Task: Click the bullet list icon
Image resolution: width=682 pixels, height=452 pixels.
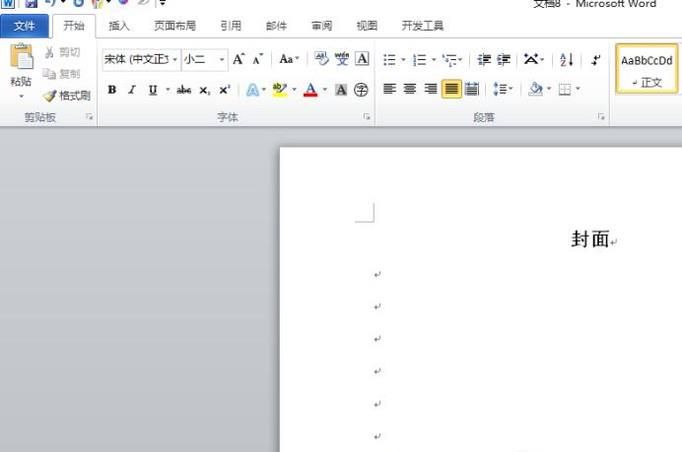Action: tap(389, 60)
